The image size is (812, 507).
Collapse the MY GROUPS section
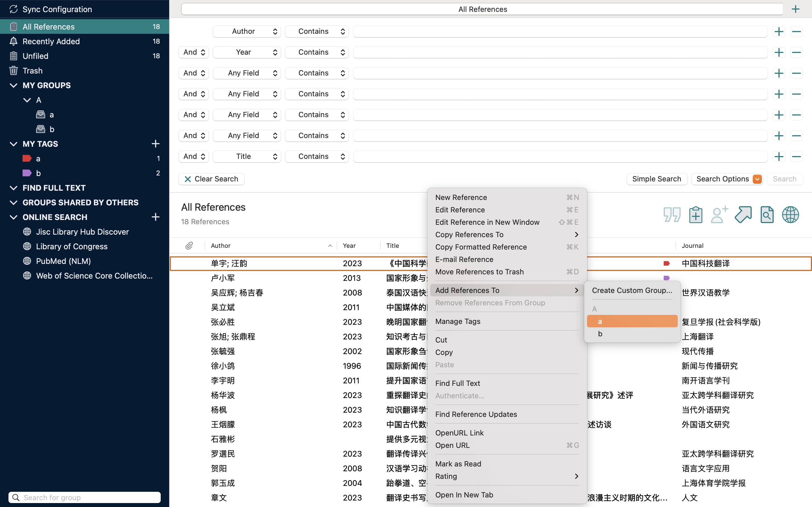[x=14, y=86]
